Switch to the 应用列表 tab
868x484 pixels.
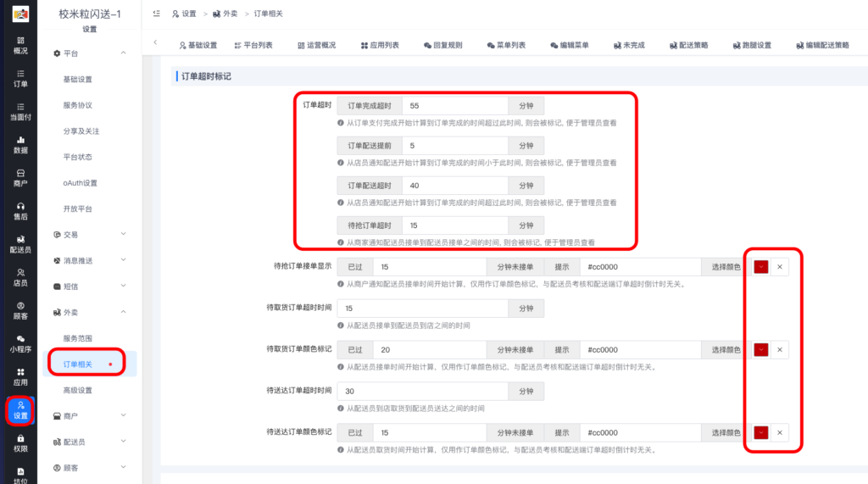coord(380,46)
